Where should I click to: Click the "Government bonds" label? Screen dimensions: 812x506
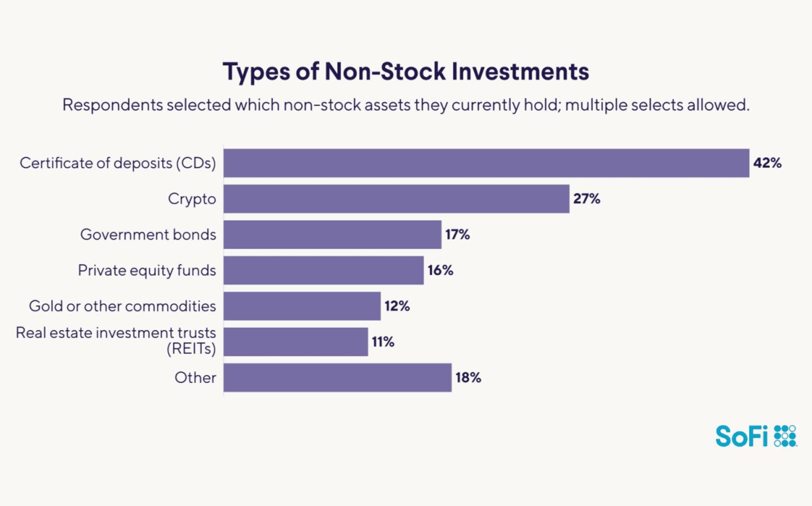click(148, 235)
